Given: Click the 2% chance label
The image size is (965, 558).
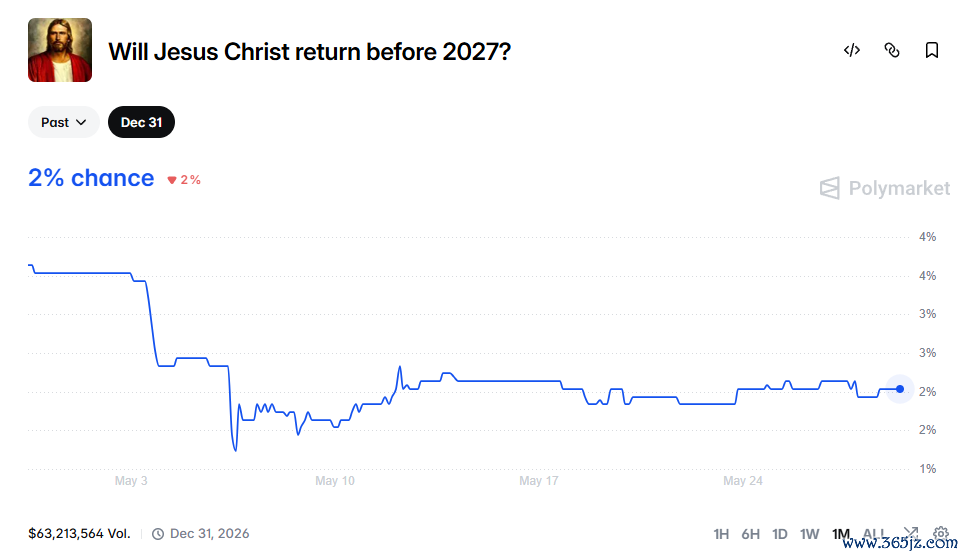Looking at the screenshot, I should point(91,178).
